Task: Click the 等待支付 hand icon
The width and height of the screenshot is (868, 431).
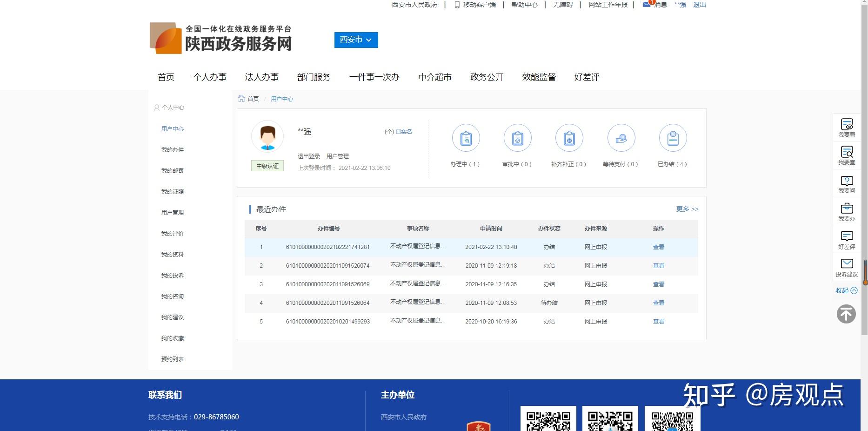Action: 621,138
